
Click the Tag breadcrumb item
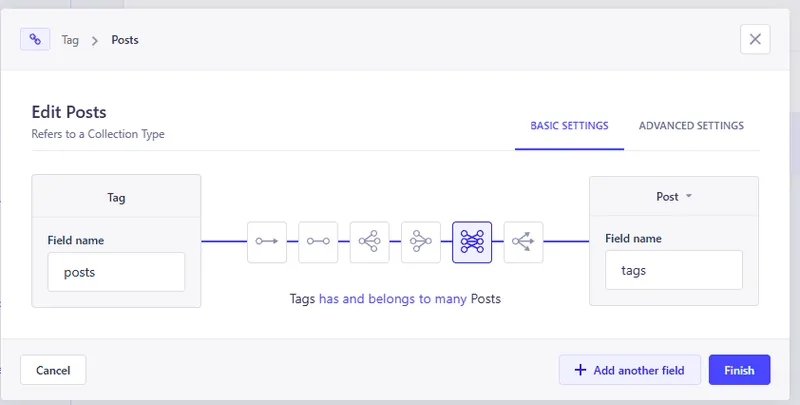click(x=70, y=41)
